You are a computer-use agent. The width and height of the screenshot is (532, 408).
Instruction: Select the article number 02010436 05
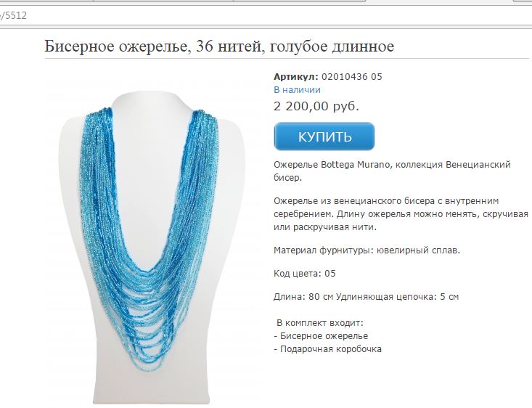[x=351, y=77]
